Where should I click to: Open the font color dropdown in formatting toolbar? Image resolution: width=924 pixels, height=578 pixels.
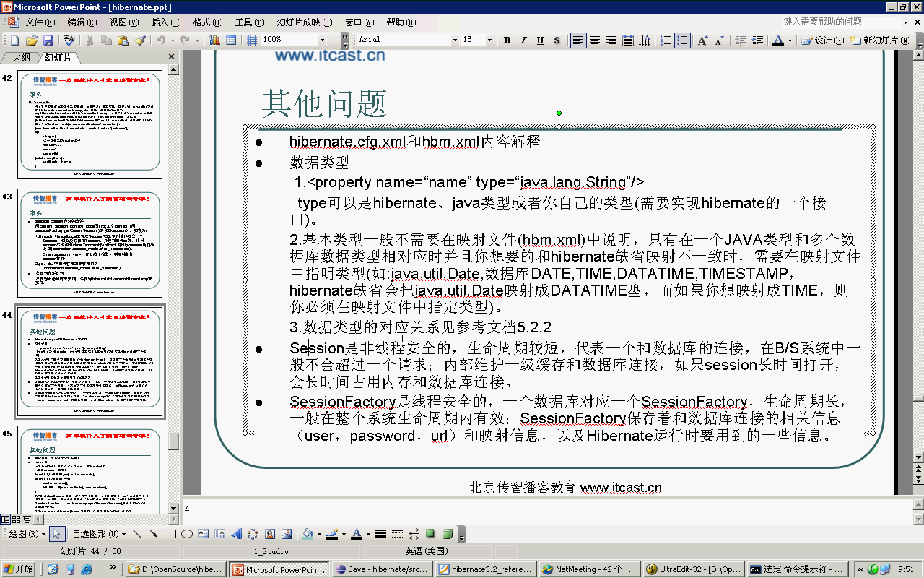point(790,40)
